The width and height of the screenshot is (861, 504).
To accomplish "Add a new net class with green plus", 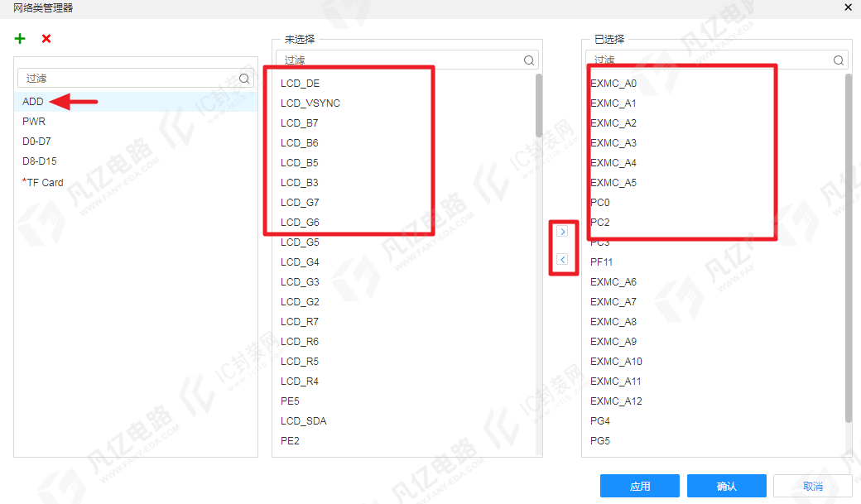I will point(20,38).
